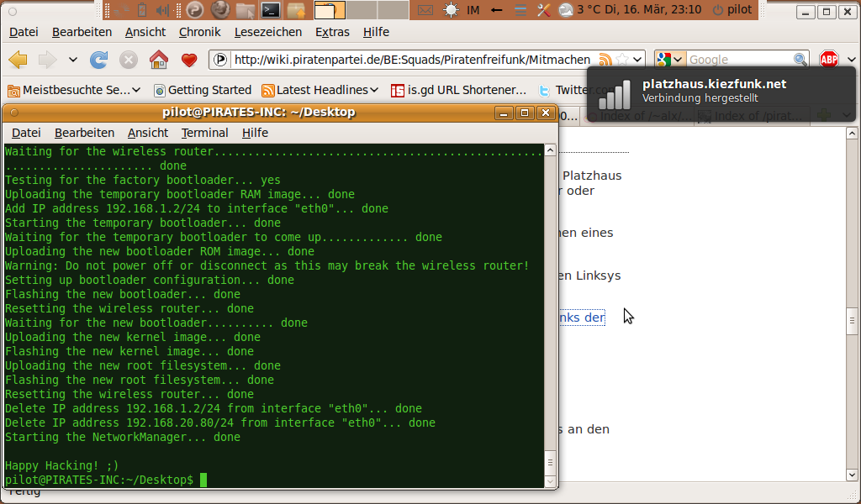Viewport: 861px width, 504px height.
Task: Click the terminal's vertical scrollbar thumb
Action: (550, 462)
